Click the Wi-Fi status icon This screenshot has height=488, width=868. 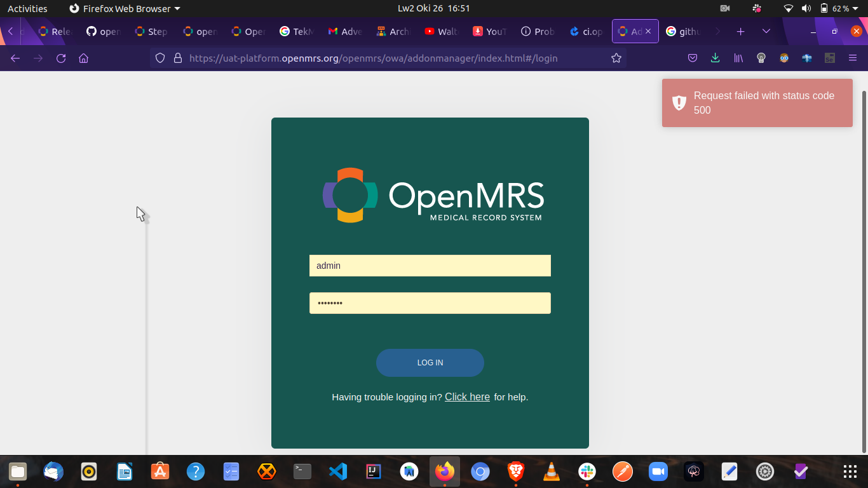(x=789, y=8)
